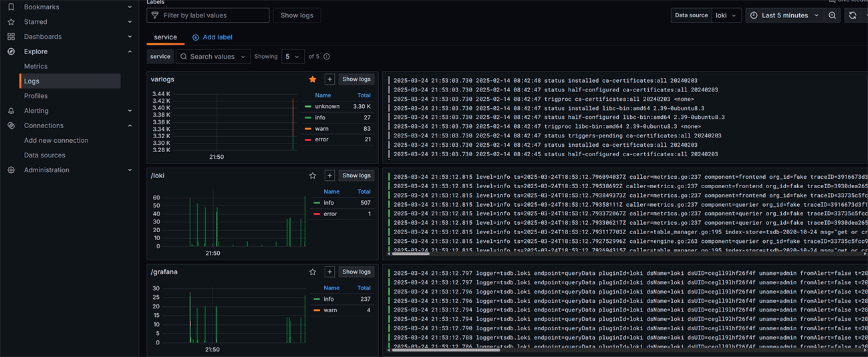Click the plus button on /loki panel
The width and height of the screenshot is (868, 357).
(x=329, y=175)
